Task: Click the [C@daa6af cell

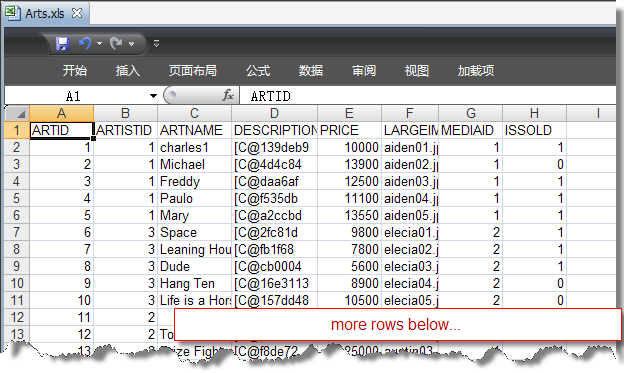Action: [275, 181]
